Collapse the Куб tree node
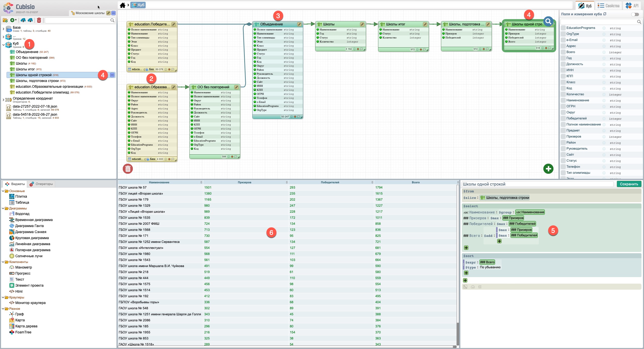The height and width of the screenshot is (349, 644). [3, 45]
